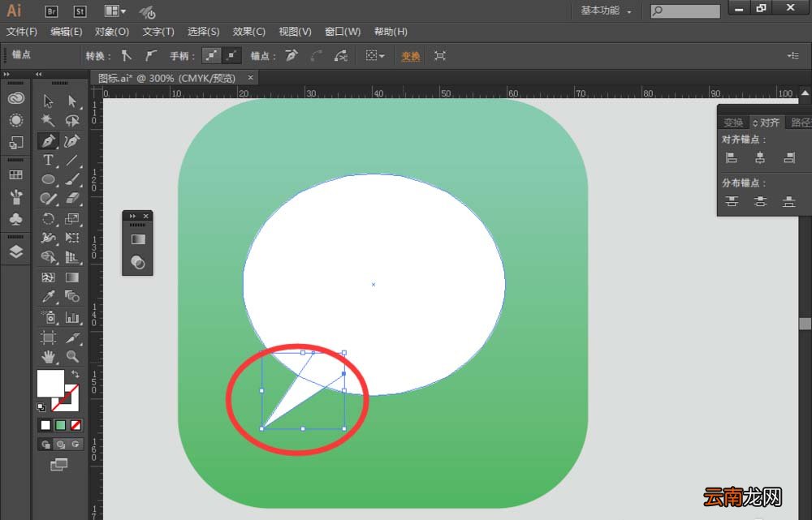Select the Eraser tool

(x=72, y=199)
